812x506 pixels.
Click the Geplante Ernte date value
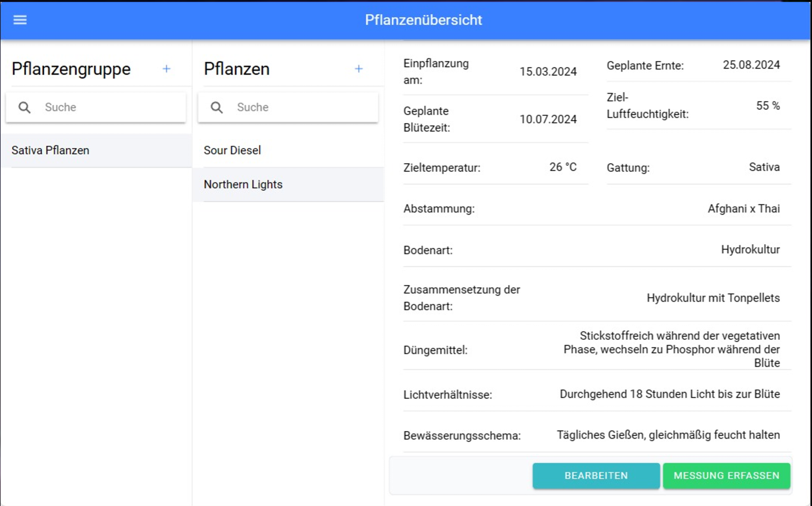751,65
